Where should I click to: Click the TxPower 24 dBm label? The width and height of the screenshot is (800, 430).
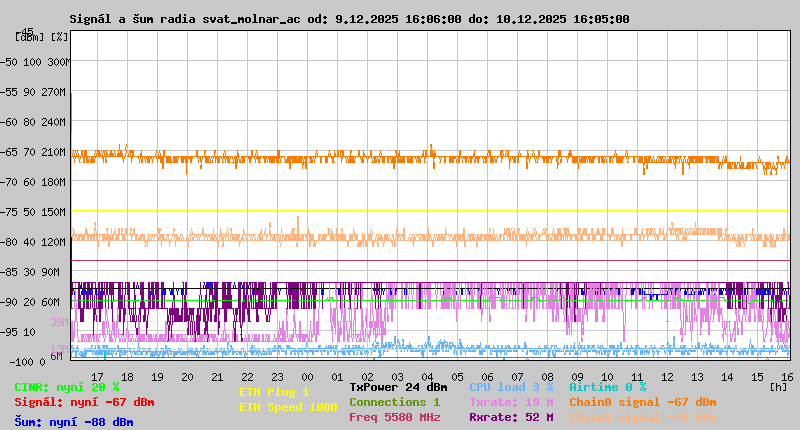pos(398,387)
